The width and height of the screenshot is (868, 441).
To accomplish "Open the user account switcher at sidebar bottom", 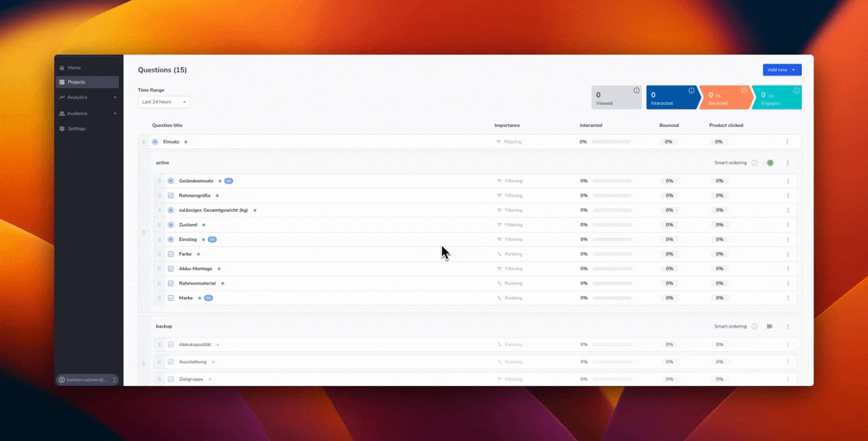I will [x=87, y=380].
